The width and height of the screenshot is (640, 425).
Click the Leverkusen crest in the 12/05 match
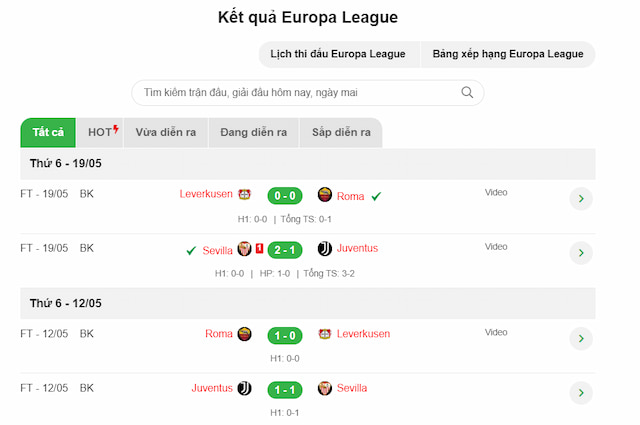click(324, 334)
